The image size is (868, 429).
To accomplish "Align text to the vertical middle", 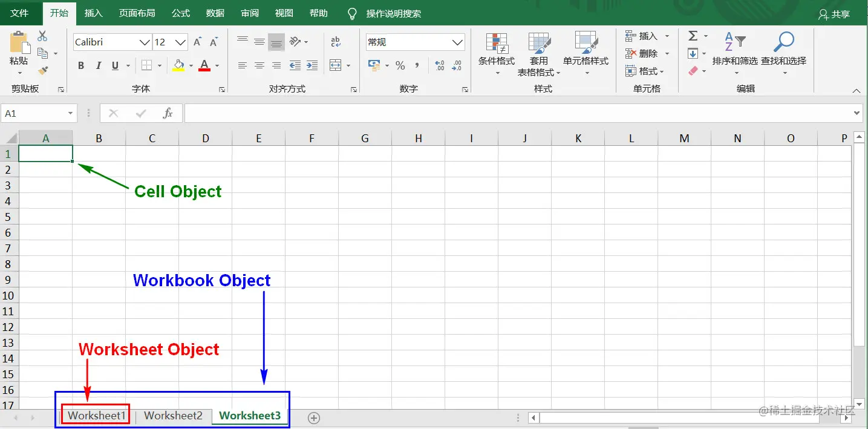I will 259,42.
